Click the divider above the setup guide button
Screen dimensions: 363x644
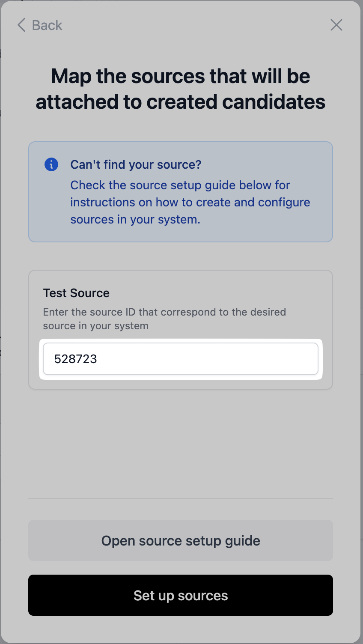coord(180,499)
